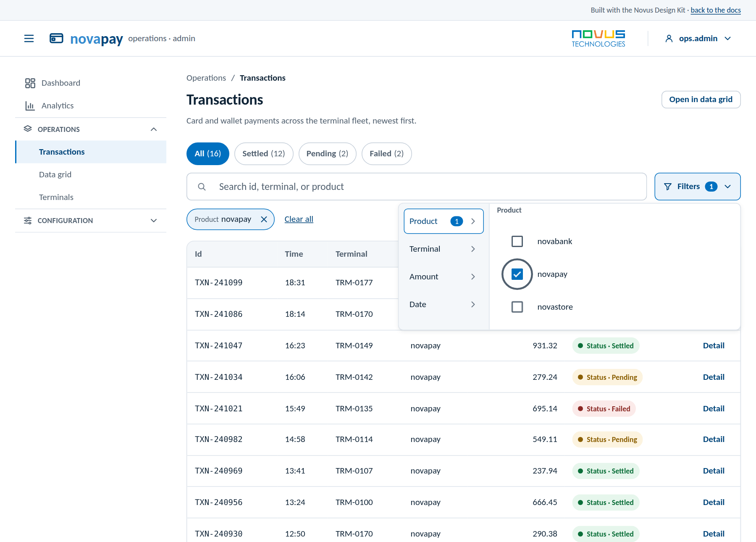Click the search magnifier icon
This screenshot has height=542, width=756.
(202, 187)
